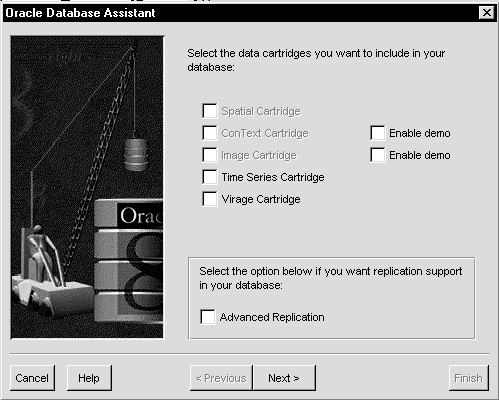Cancel the database assistant wizard
The height and width of the screenshot is (400, 499).
[32, 378]
